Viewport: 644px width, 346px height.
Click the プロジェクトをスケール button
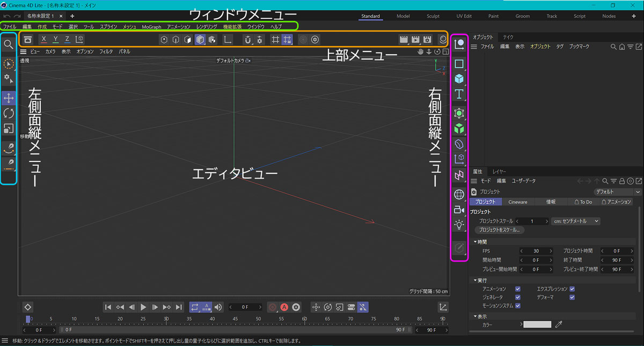click(499, 230)
